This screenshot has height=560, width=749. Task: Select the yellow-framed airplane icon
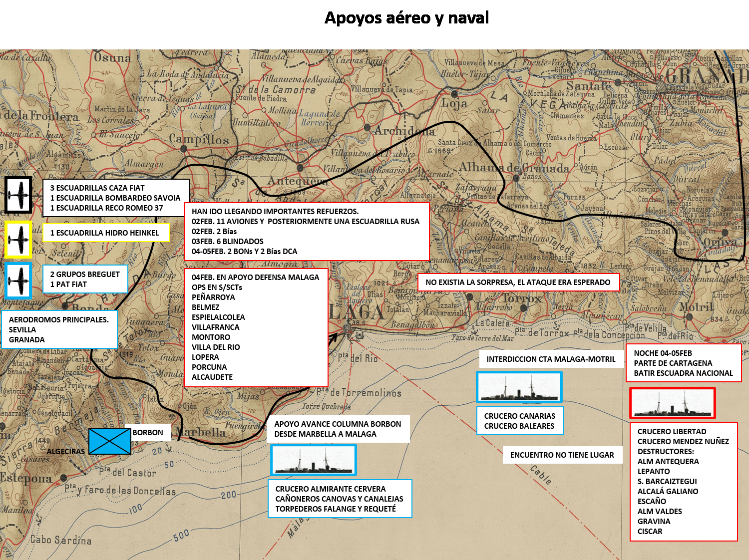click(x=18, y=240)
